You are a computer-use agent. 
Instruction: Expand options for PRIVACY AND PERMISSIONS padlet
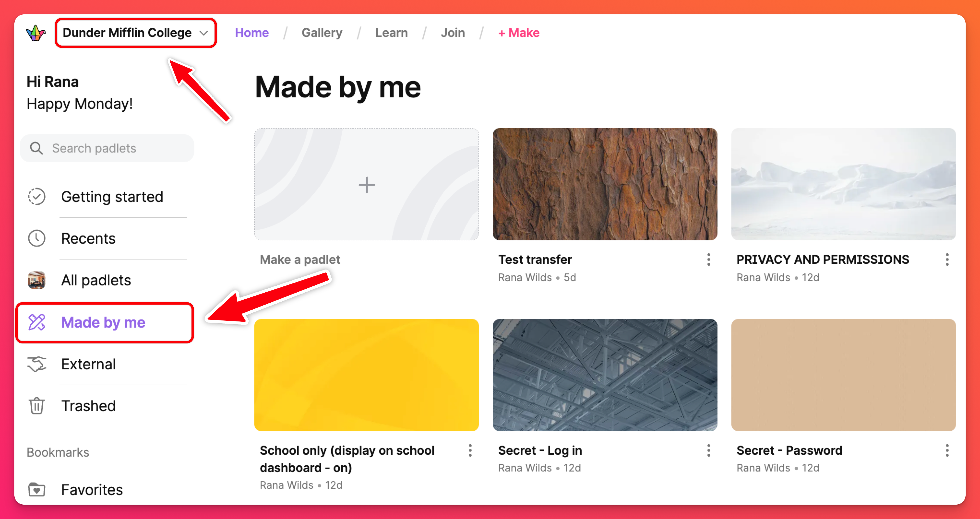pos(947,260)
